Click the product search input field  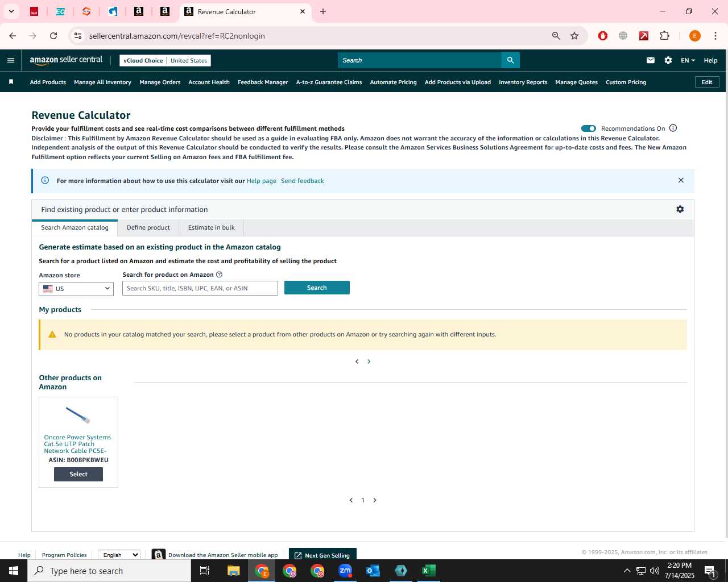tap(200, 288)
